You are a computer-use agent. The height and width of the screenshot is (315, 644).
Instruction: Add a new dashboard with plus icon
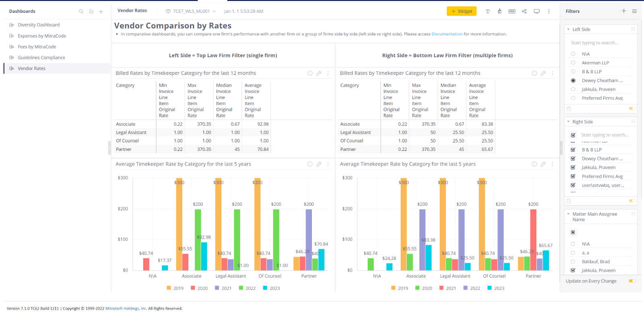click(x=101, y=11)
